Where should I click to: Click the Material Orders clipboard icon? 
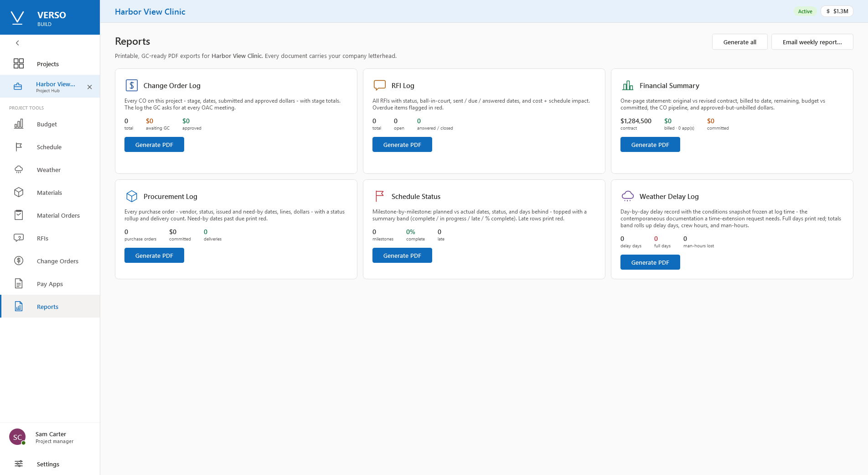click(19, 215)
